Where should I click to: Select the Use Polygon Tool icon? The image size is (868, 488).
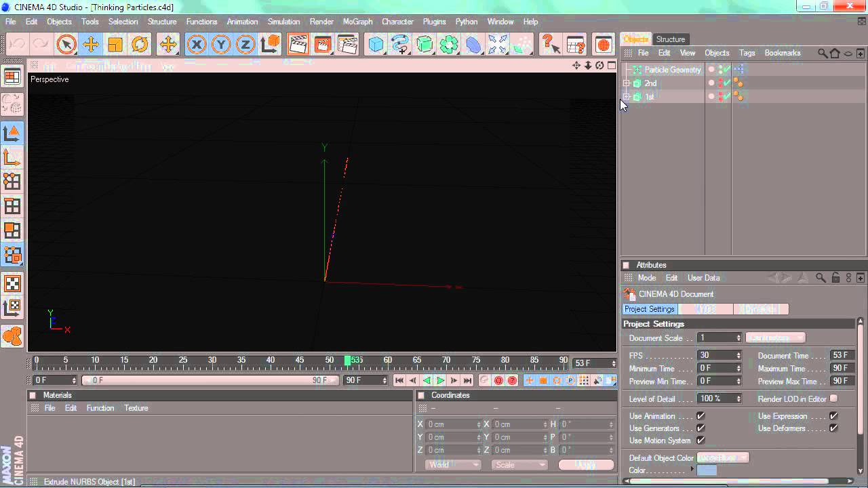click(12, 231)
